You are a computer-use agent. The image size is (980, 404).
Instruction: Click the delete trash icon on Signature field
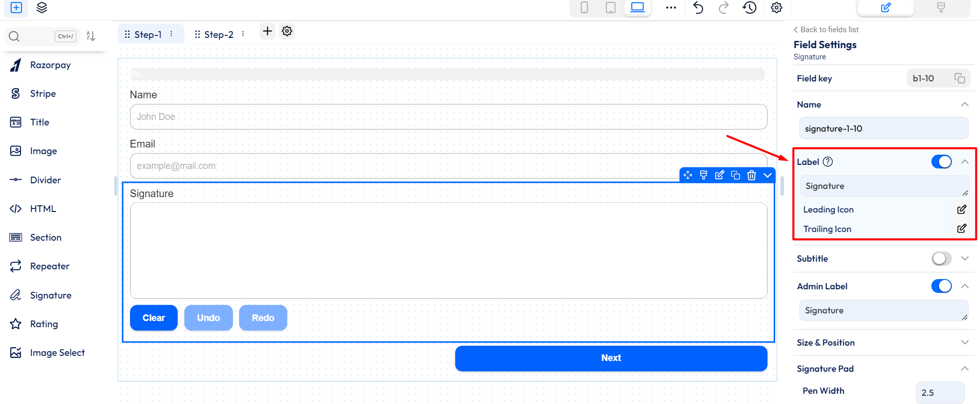click(x=751, y=175)
